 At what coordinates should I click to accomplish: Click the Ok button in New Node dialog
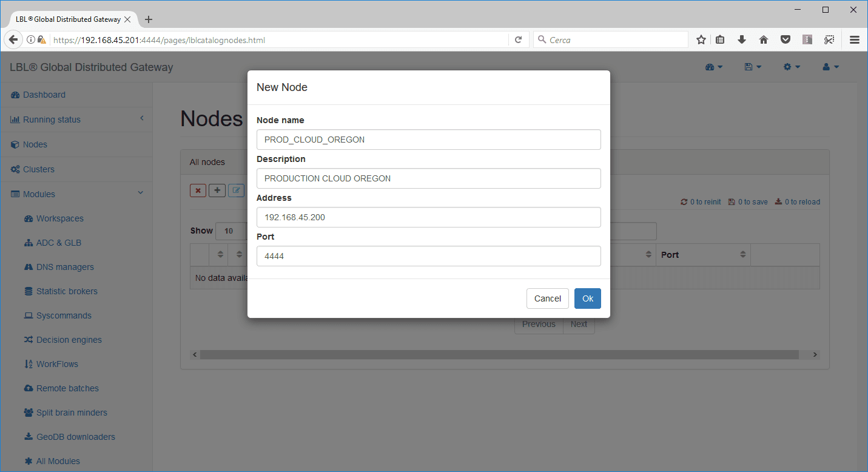(x=587, y=298)
